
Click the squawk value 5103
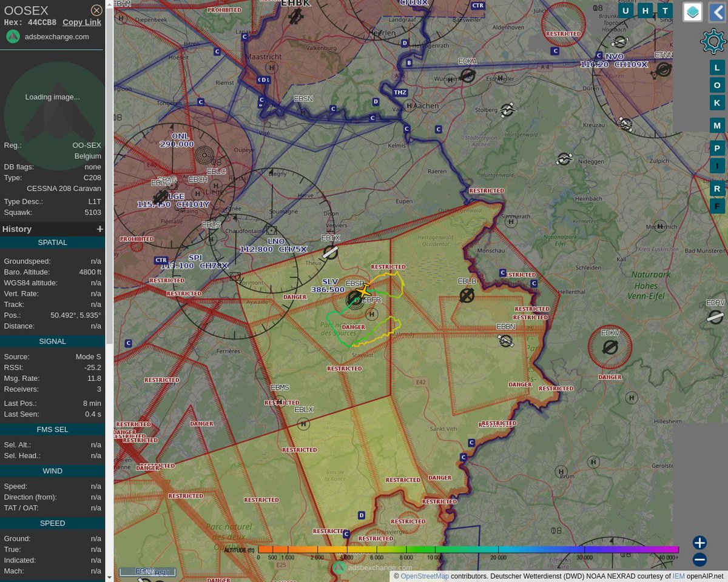point(93,213)
